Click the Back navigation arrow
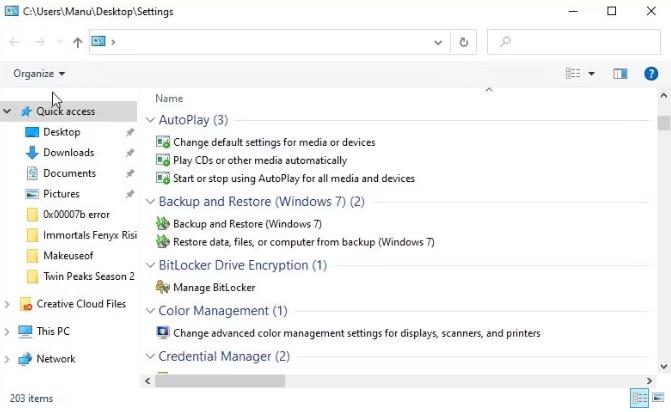The height and width of the screenshot is (412, 671). click(x=15, y=42)
